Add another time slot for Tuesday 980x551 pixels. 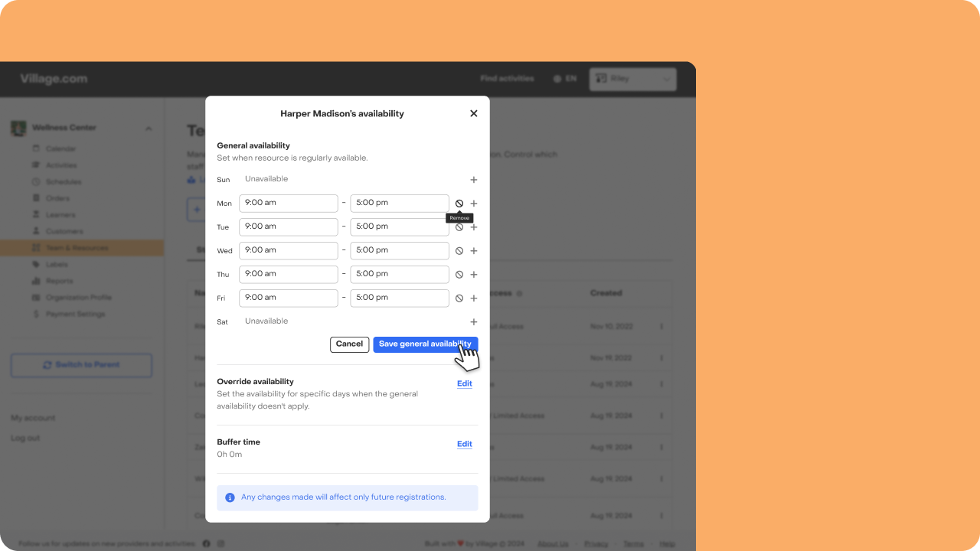474,227
